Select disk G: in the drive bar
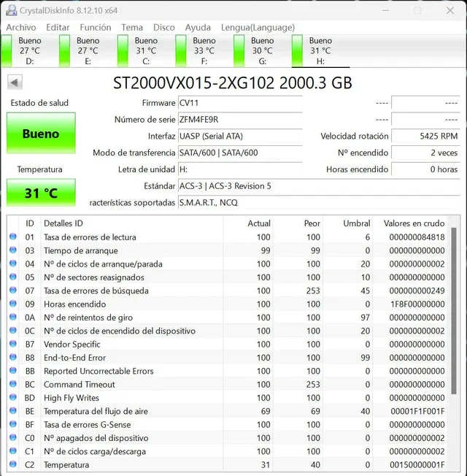Screen dimensions: 467x476 pos(263,51)
